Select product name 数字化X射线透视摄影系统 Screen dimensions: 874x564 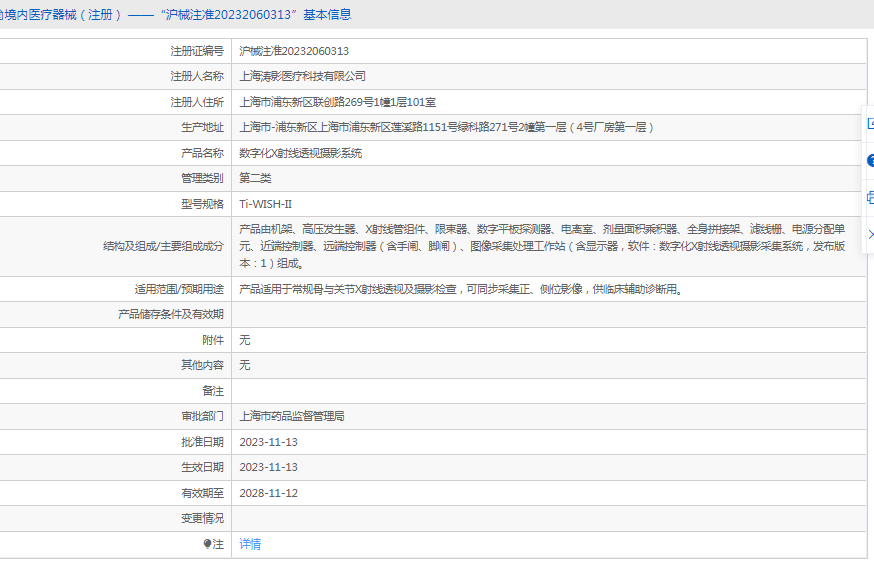click(300, 153)
